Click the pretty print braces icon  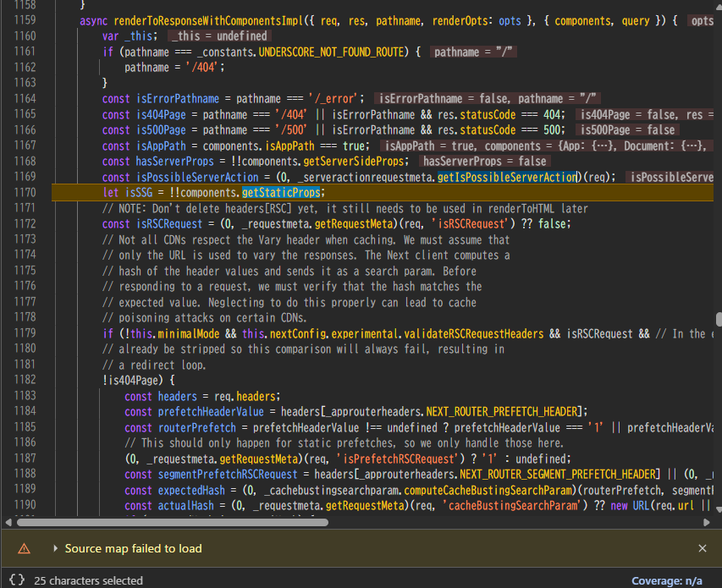(17, 580)
